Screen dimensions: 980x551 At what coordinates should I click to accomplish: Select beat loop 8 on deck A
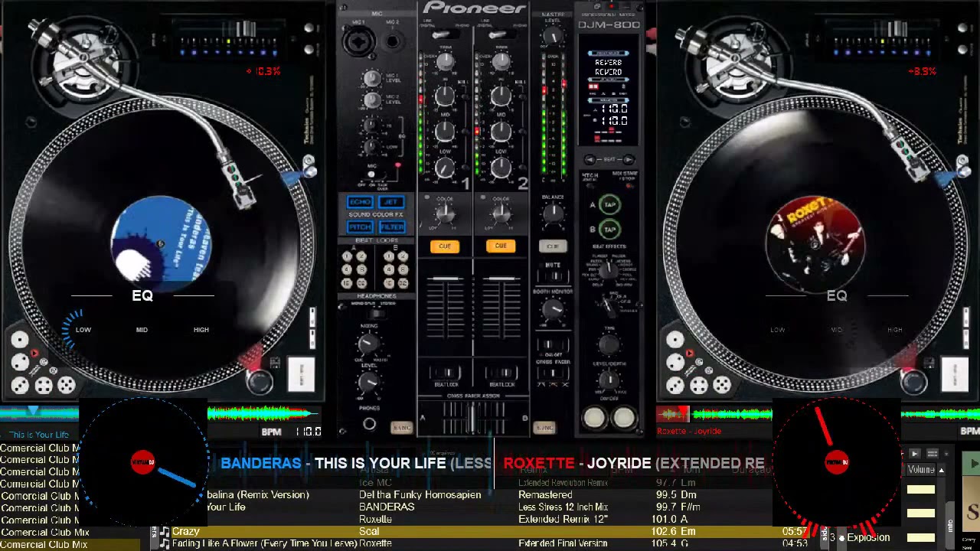[x=361, y=270]
